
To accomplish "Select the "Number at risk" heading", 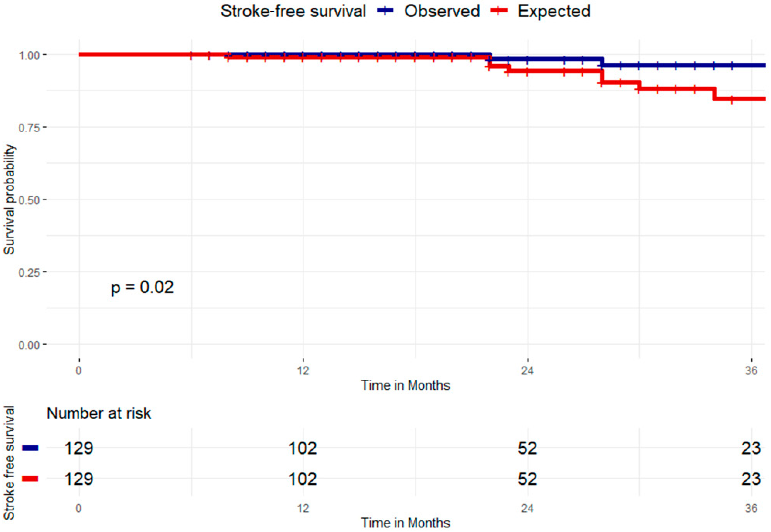I will click(99, 414).
